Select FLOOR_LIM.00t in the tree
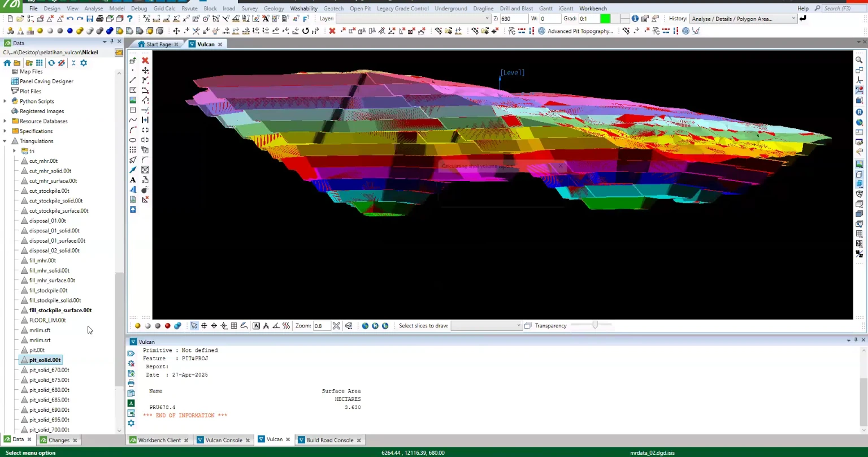 coord(47,320)
